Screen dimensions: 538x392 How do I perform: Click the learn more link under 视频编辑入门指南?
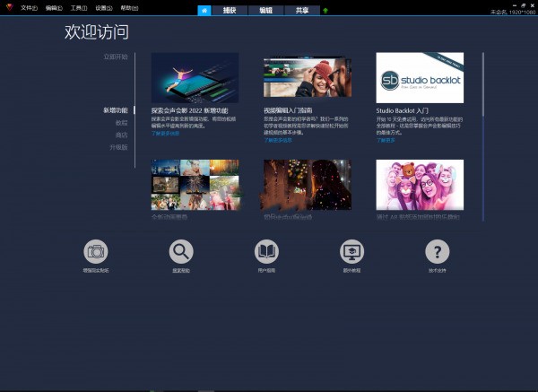[x=278, y=140]
